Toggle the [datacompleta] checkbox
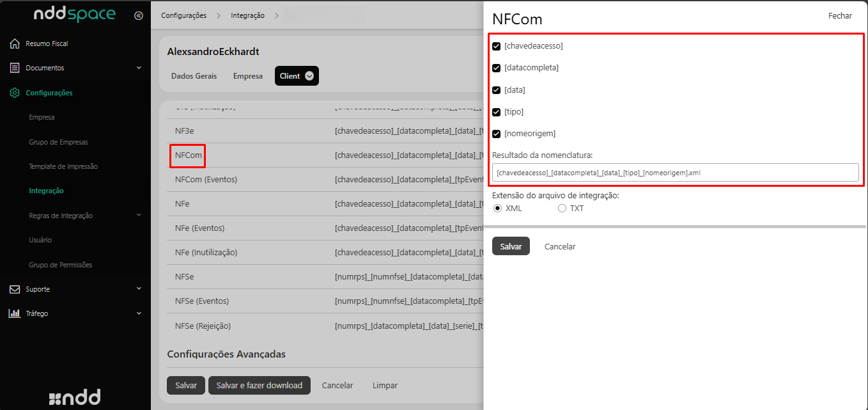 [x=496, y=68]
